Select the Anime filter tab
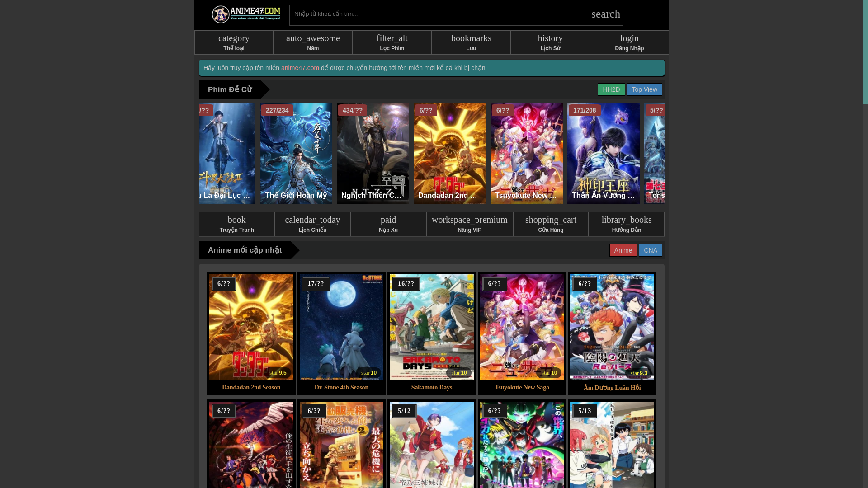868x488 pixels. (623, 250)
